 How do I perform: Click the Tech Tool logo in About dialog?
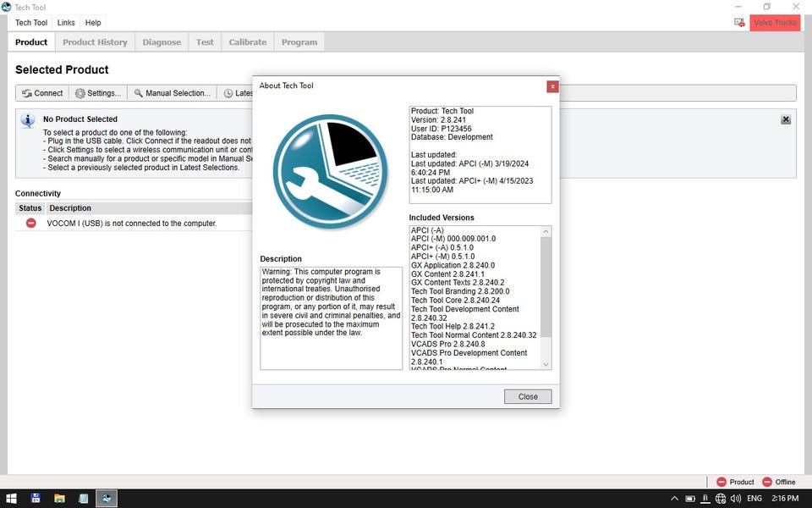(x=331, y=172)
